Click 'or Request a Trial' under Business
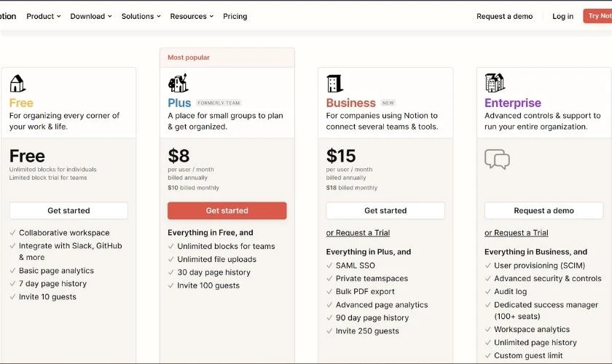 (x=358, y=233)
